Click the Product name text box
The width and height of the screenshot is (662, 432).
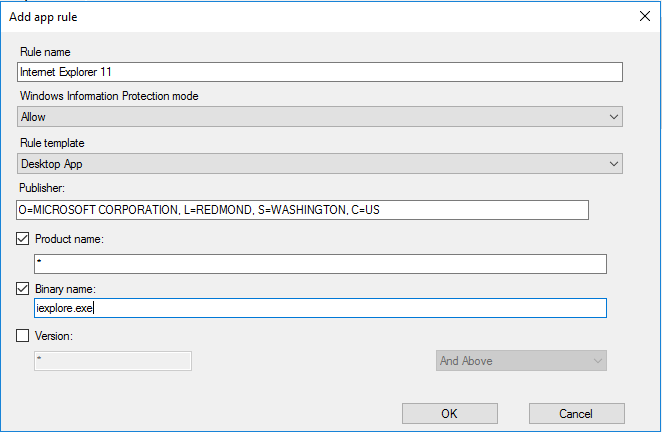[x=320, y=264]
